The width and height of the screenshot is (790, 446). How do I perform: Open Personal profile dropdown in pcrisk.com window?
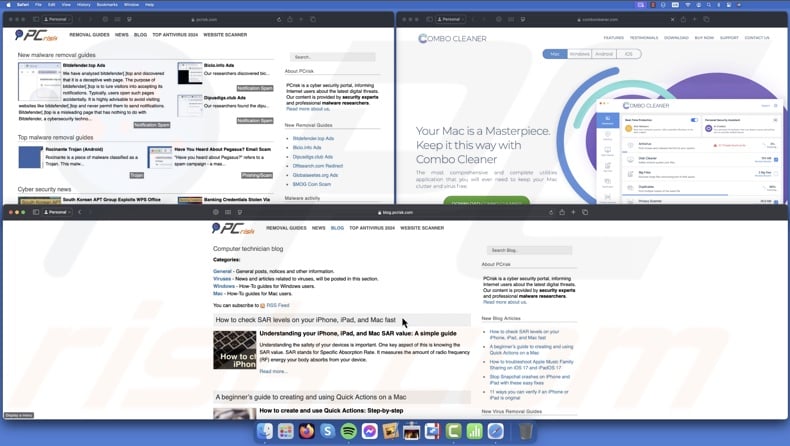[57, 19]
